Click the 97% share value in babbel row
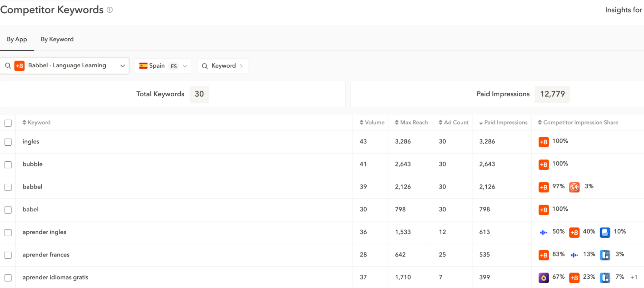Viewport: 644px width, 288px height. 558,186
